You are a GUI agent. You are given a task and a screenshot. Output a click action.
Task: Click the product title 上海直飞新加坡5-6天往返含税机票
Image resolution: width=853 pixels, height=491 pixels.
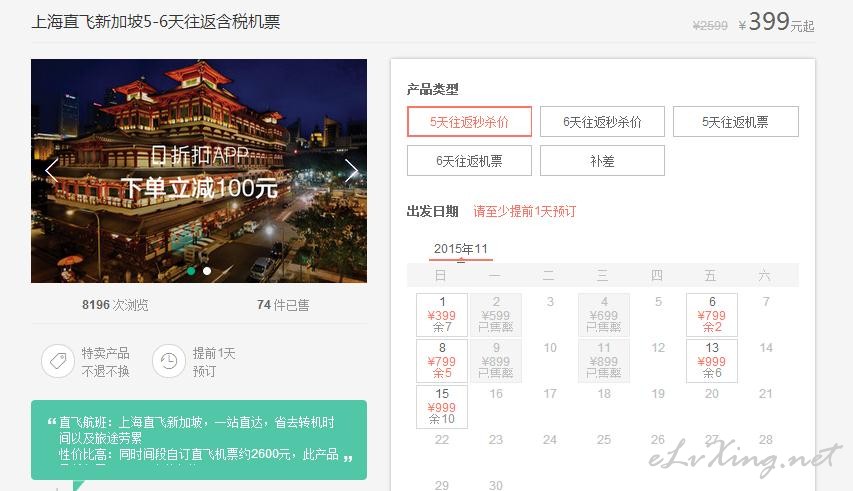[x=156, y=22]
